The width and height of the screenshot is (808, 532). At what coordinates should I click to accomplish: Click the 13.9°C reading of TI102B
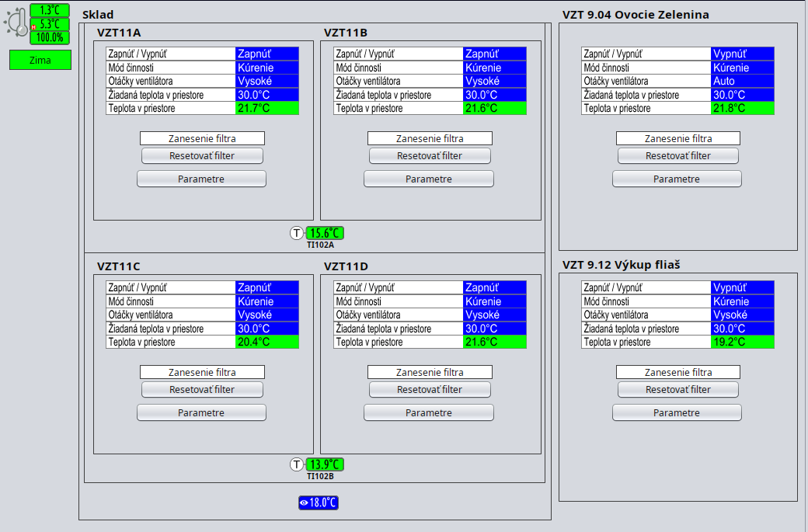pos(325,464)
